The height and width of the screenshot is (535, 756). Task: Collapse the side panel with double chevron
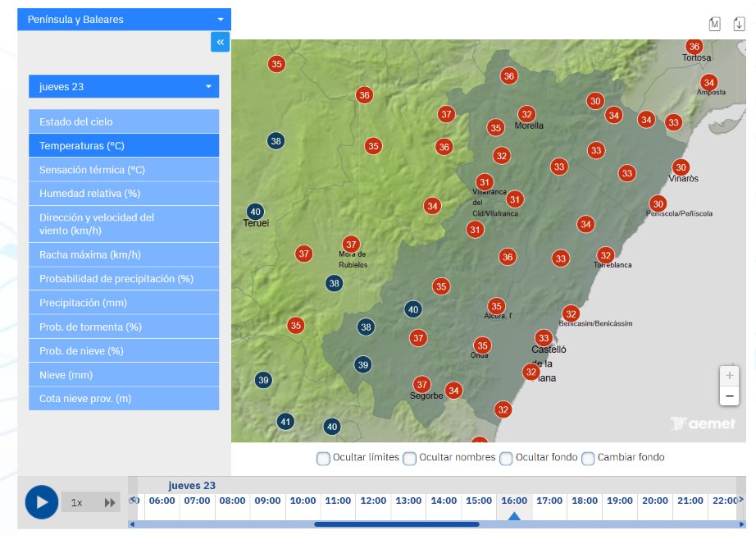220,42
